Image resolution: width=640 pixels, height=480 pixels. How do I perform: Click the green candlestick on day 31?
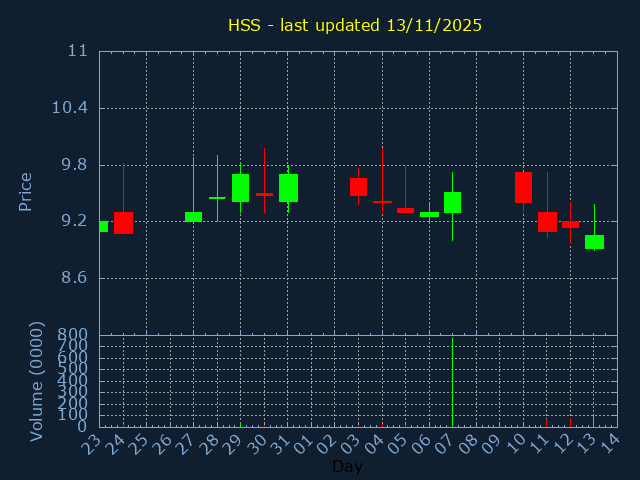pyautogui.click(x=288, y=188)
